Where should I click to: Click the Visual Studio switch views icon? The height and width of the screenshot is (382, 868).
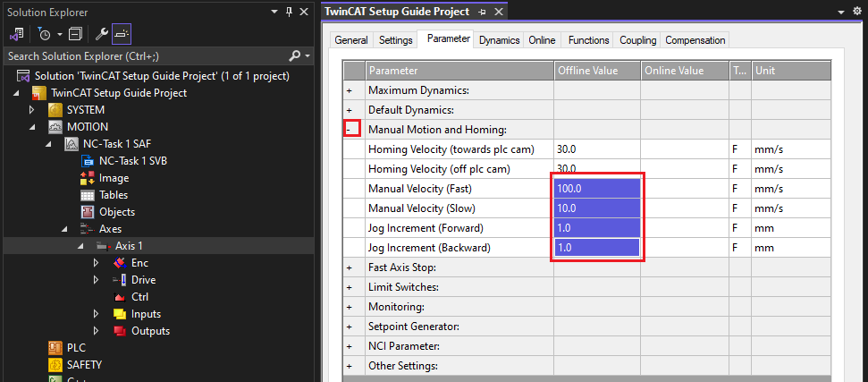pos(16,34)
